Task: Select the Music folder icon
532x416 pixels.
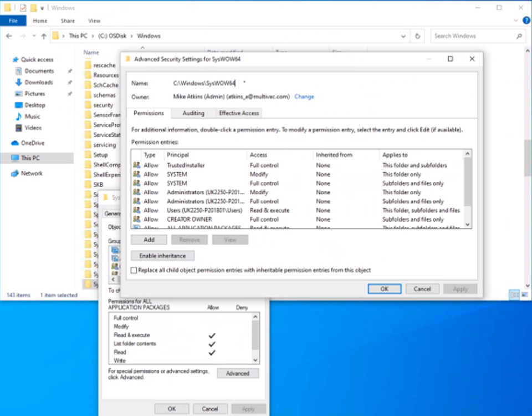Action: coord(17,116)
